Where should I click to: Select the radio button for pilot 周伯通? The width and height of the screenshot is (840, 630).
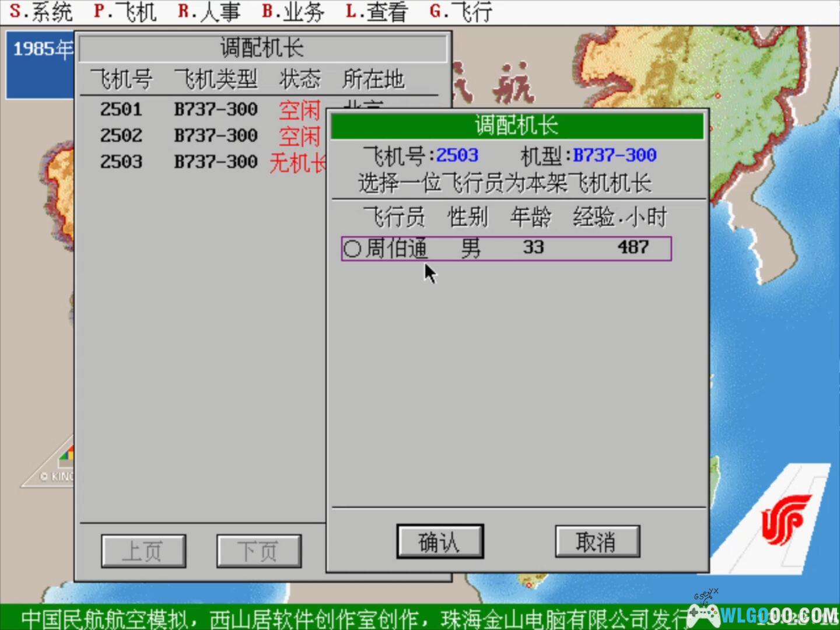[x=352, y=249]
